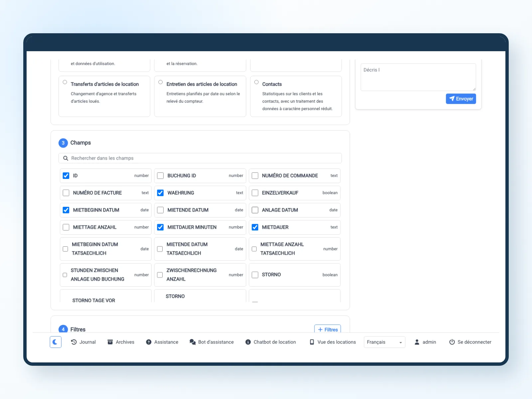Image resolution: width=532 pixels, height=399 pixels.
Task: Enable the BUCHUNG ID checkbox
Action: [x=160, y=176]
